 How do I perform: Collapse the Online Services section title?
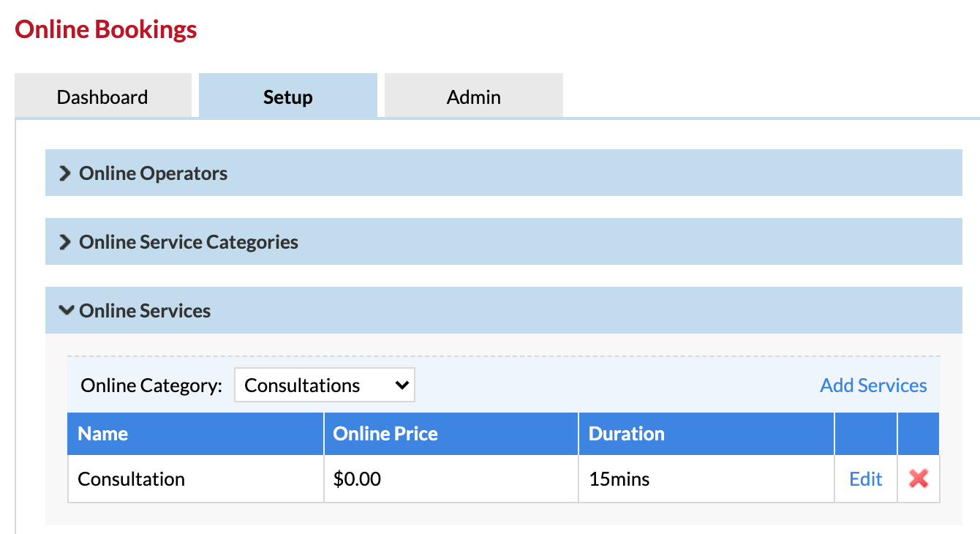pyautogui.click(x=145, y=311)
